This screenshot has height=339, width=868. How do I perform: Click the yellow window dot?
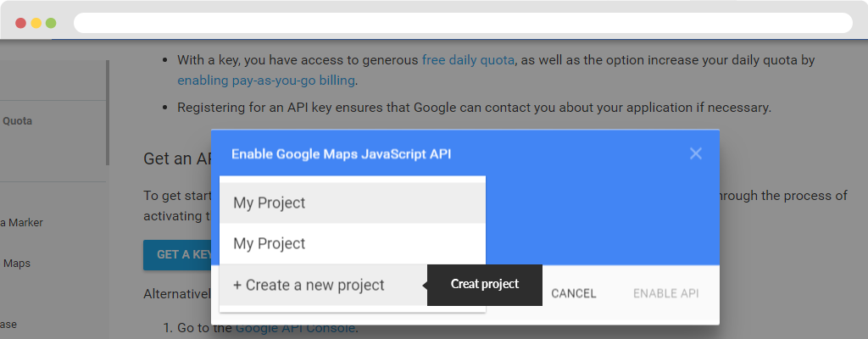pyautogui.click(x=36, y=23)
